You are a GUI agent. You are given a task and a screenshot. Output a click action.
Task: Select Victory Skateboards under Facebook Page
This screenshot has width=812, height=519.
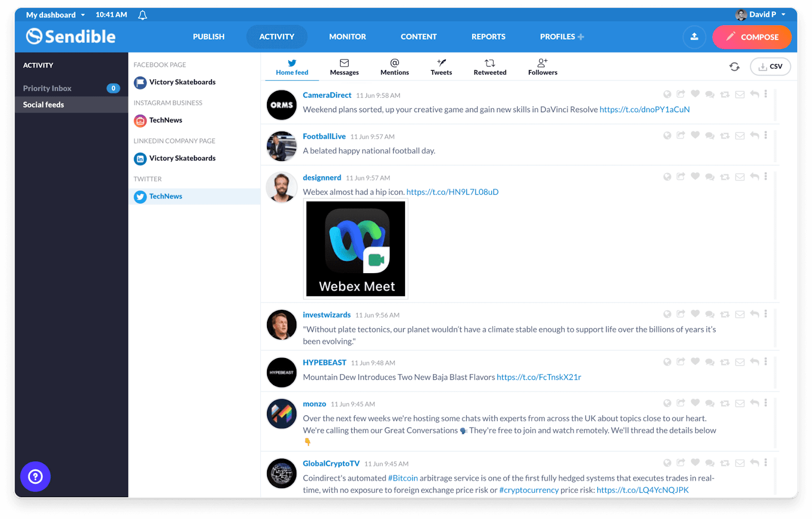[x=182, y=82]
